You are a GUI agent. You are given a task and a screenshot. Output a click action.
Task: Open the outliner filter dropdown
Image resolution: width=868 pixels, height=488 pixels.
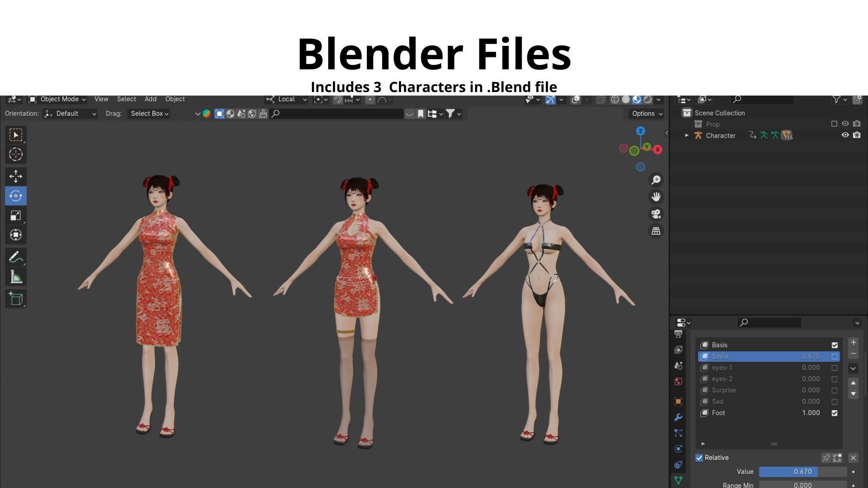click(840, 100)
